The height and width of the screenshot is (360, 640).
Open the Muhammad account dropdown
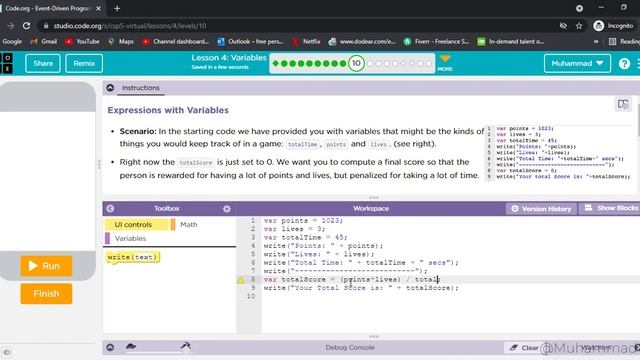(577, 63)
